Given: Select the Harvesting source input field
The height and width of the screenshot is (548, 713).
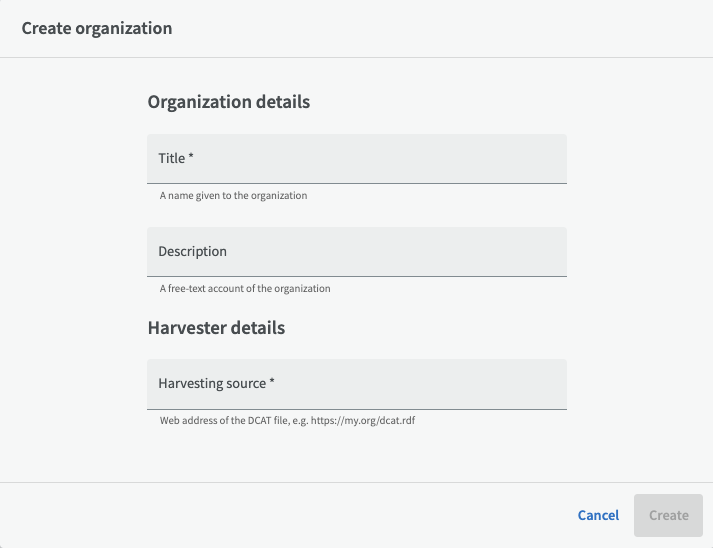Looking at the screenshot, I should tap(357, 384).
